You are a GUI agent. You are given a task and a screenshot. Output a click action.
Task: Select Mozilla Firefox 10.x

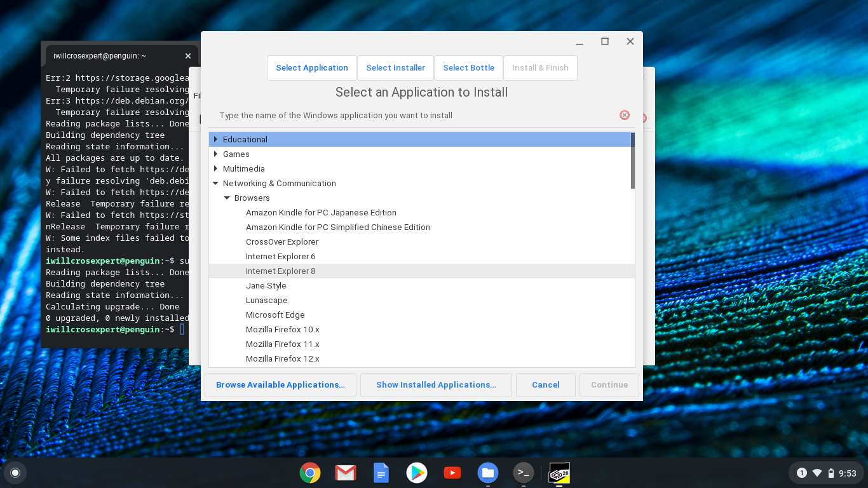pyautogui.click(x=283, y=329)
